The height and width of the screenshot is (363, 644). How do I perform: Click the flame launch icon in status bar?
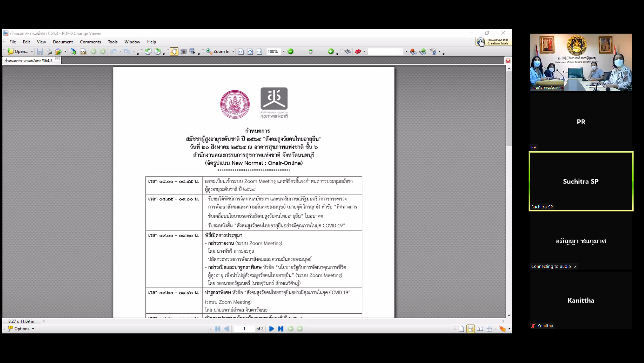502,329
